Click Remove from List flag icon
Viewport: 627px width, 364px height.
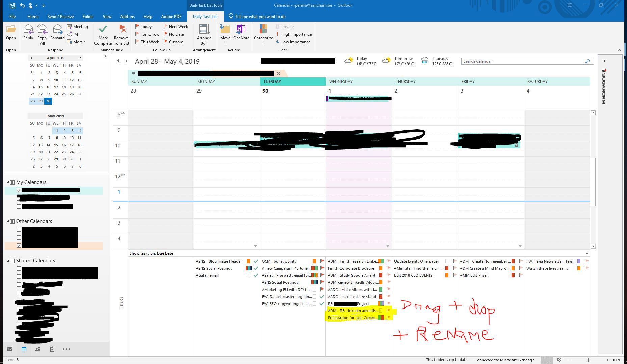point(121,29)
